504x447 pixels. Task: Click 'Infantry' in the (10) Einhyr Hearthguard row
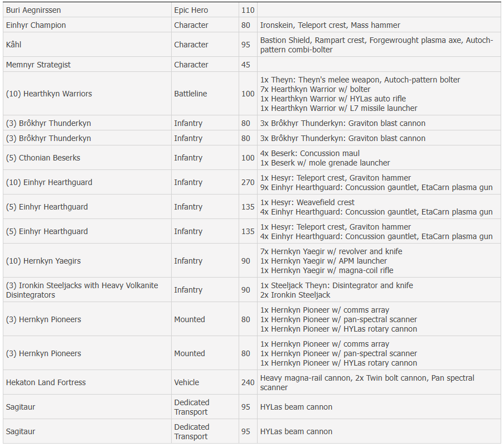click(188, 182)
